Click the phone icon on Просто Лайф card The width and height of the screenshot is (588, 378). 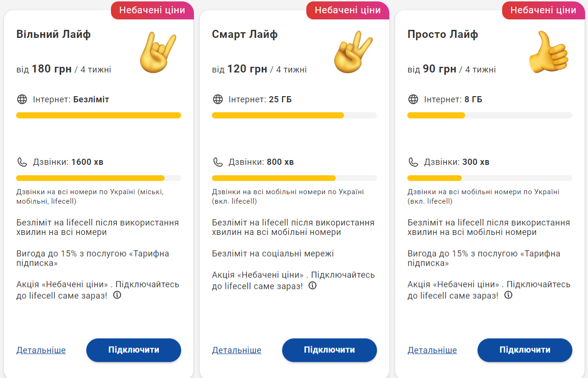click(x=413, y=162)
